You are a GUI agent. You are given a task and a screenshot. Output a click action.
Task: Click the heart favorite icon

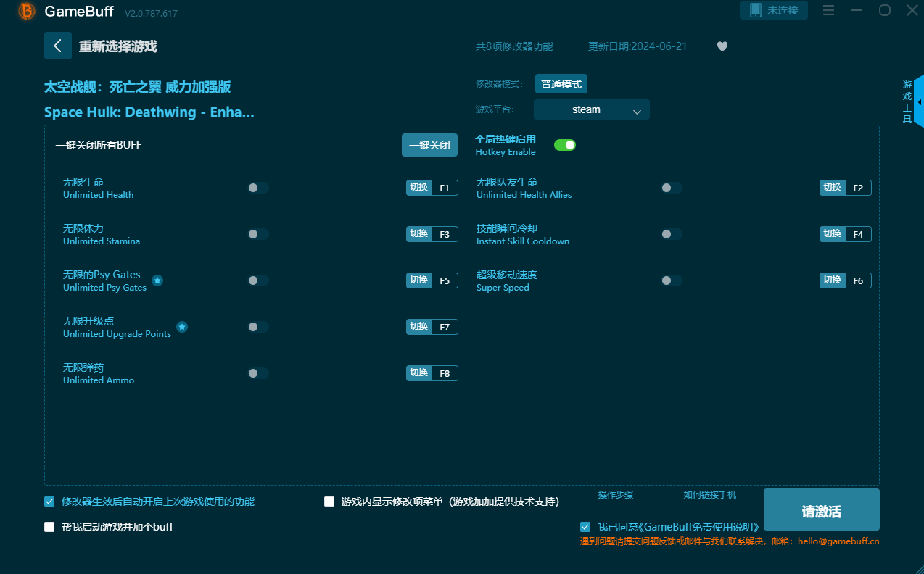pos(722,46)
